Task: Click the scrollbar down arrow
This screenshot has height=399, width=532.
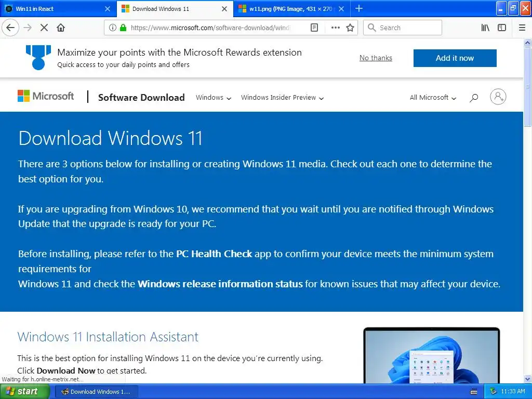Action: pos(527,379)
